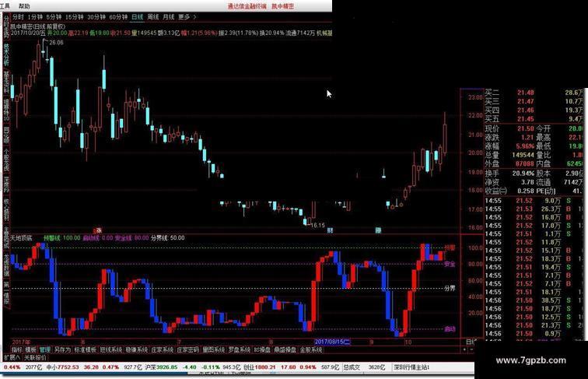
Task: Click the 分界线 50.00 indicator value
Action: pyautogui.click(x=168, y=238)
